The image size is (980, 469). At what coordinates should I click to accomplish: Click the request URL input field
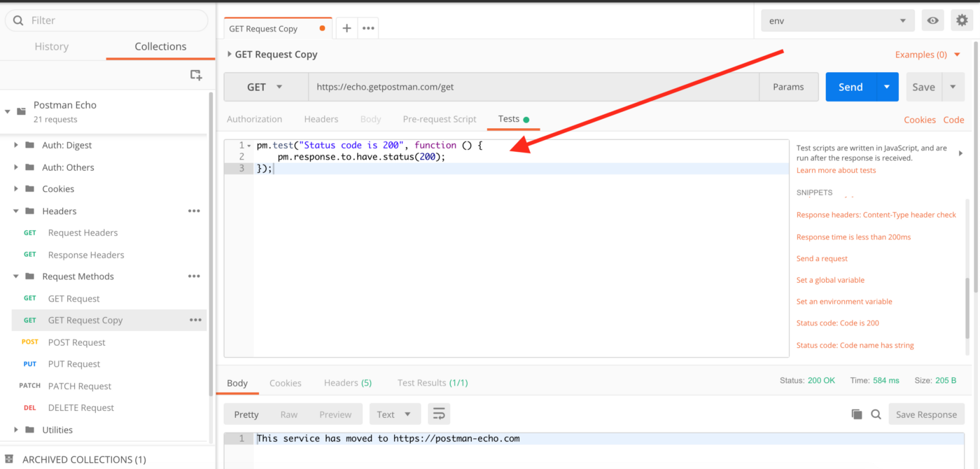[x=532, y=87]
